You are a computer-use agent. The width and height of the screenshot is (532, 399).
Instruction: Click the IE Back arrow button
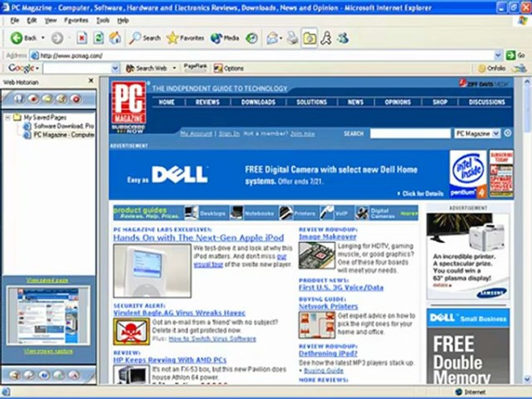(x=16, y=38)
